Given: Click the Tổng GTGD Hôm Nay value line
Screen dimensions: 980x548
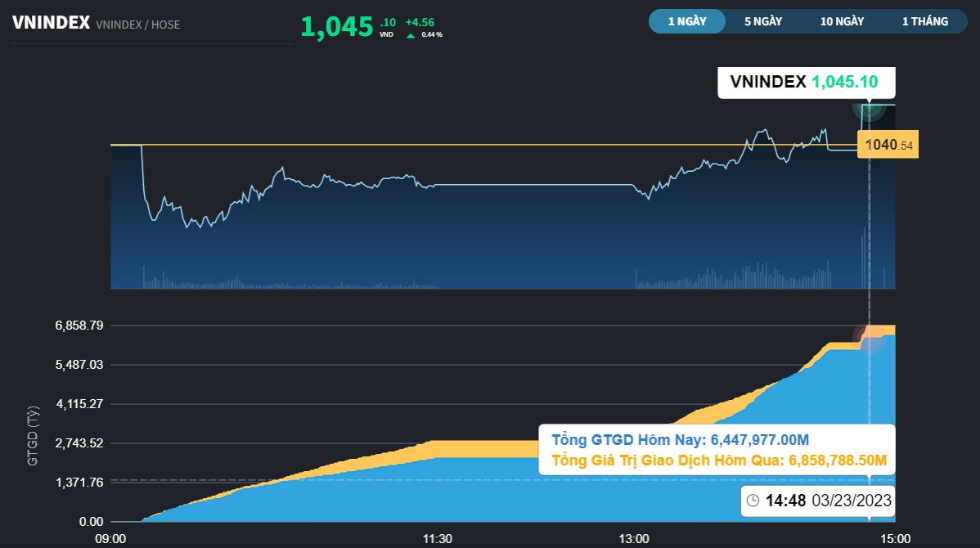Looking at the screenshot, I should [681, 440].
